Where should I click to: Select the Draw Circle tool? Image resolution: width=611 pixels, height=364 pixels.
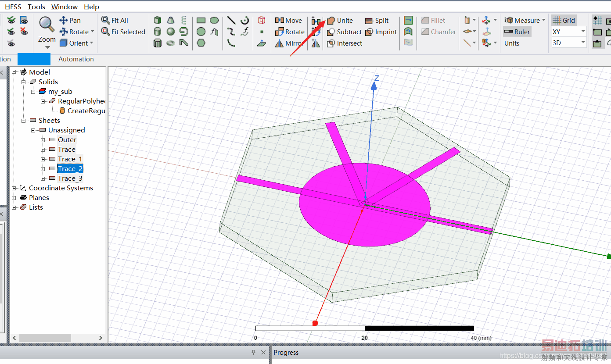(x=201, y=32)
